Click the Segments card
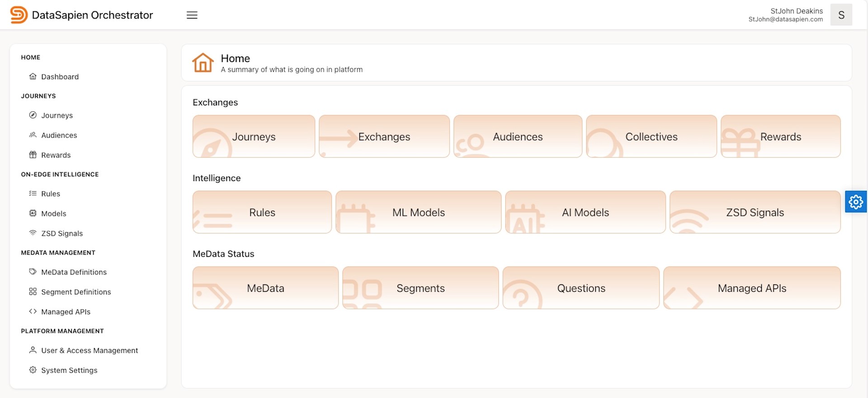Screen dimensions: 868x398 pos(420,288)
